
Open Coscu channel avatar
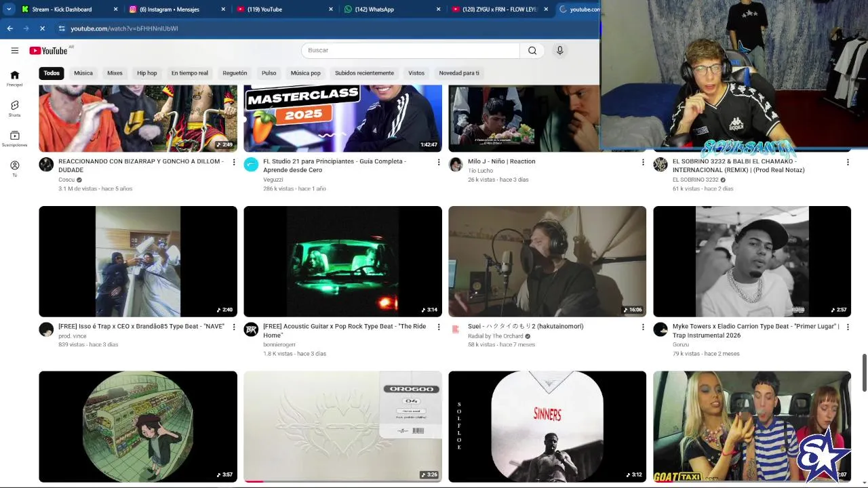46,165
